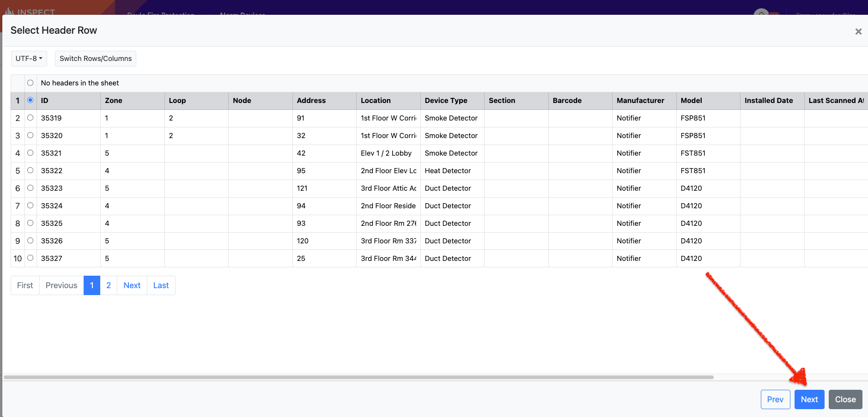Choose radio for row with ID 35325

[30, 223]
